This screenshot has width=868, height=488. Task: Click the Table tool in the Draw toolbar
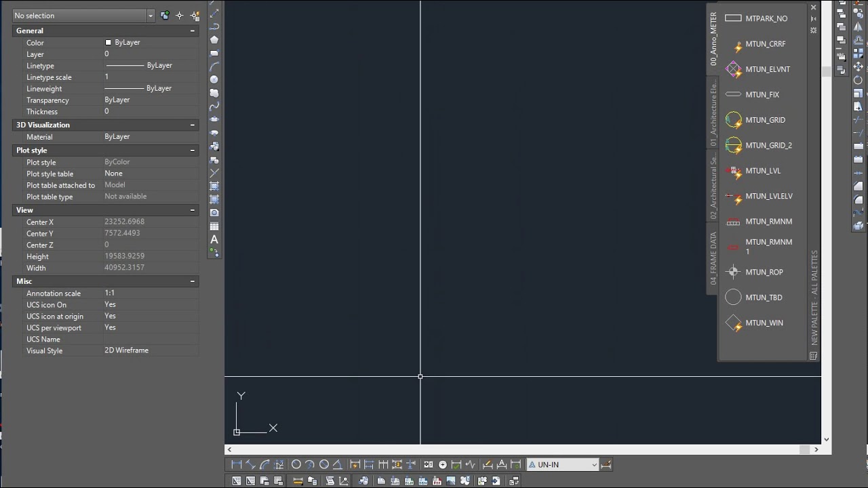click(214, 226)
